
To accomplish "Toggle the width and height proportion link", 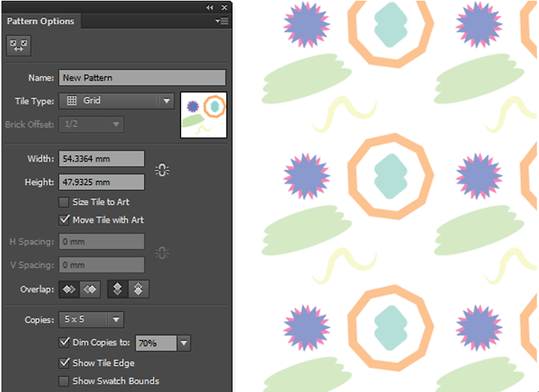I will tap(162, 170).
